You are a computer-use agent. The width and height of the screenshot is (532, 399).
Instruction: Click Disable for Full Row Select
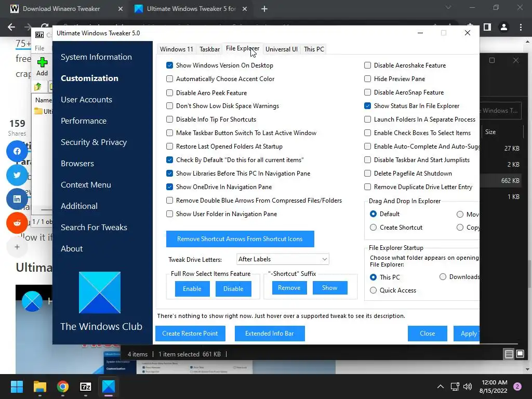point(233,289)
